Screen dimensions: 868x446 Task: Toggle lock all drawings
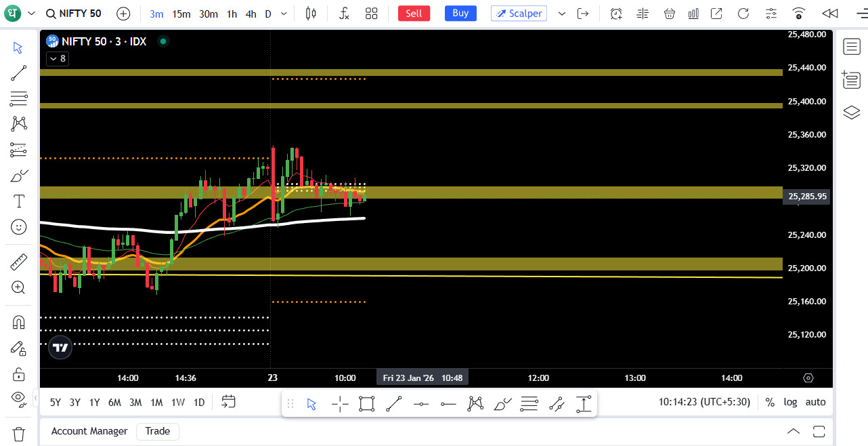[x=18, y=373]
